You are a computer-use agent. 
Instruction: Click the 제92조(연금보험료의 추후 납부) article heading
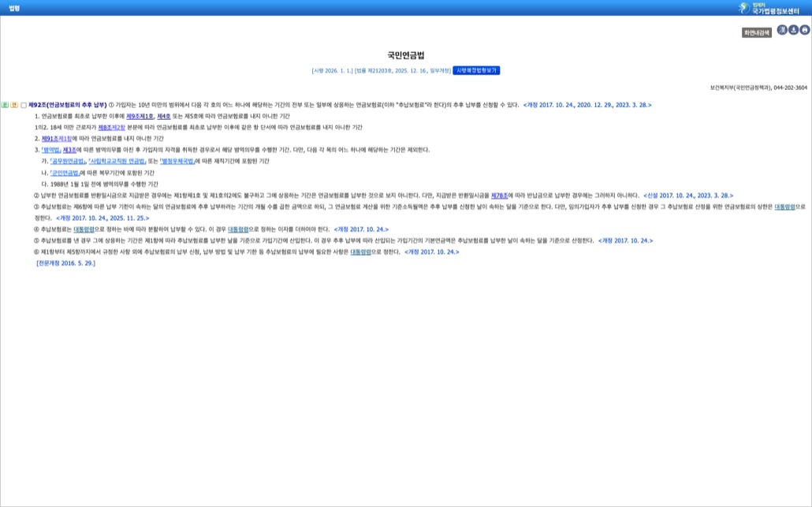point(67,105)
